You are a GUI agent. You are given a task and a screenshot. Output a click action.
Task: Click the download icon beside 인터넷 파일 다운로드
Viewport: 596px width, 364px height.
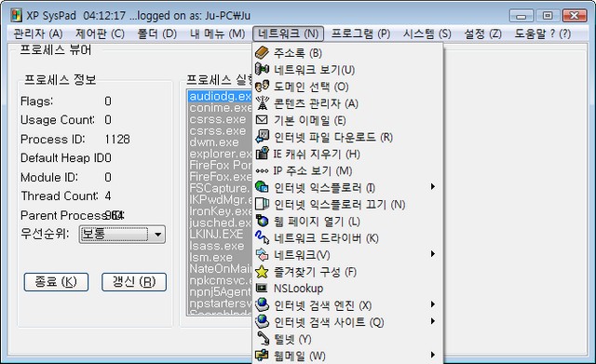262,137
